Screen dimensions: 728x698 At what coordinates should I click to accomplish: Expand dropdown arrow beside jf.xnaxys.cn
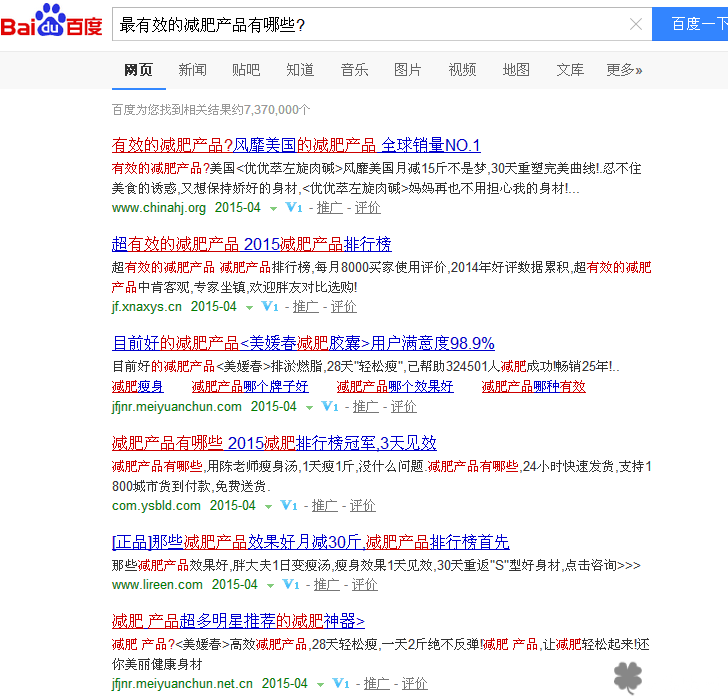(x=249, y=308)
